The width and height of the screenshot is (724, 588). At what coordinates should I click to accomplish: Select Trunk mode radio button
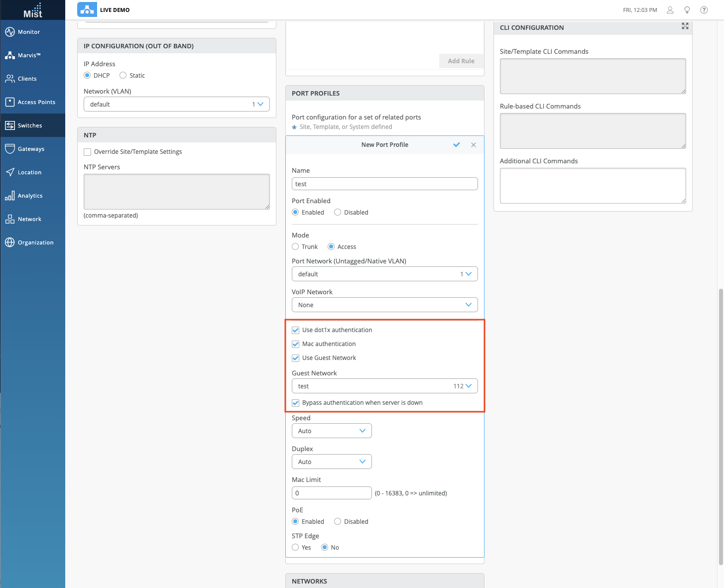click(295, 247)
